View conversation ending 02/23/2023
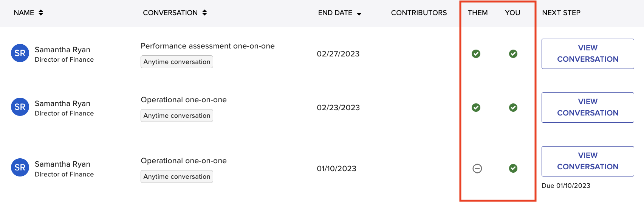 click(x=588, y=108)
